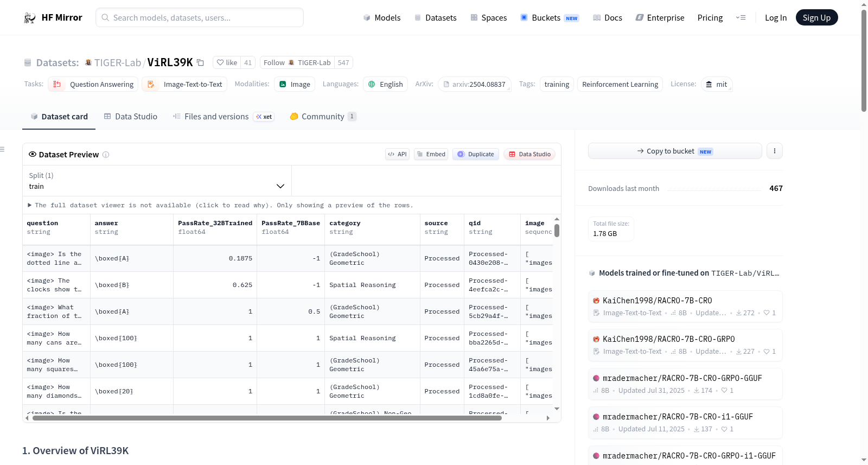
Task: Click the HF Mirror logo
Action: [x=53, y=17]
